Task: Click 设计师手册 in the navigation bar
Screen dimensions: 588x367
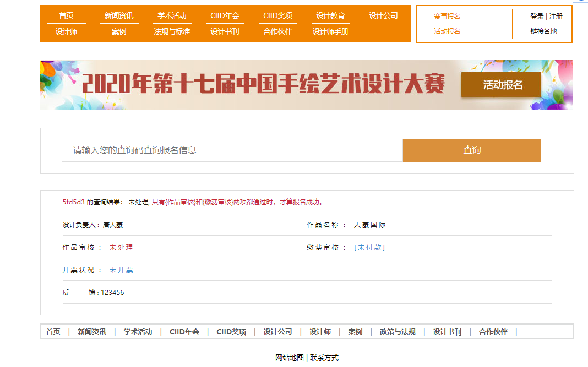Action: coord(330,32)
